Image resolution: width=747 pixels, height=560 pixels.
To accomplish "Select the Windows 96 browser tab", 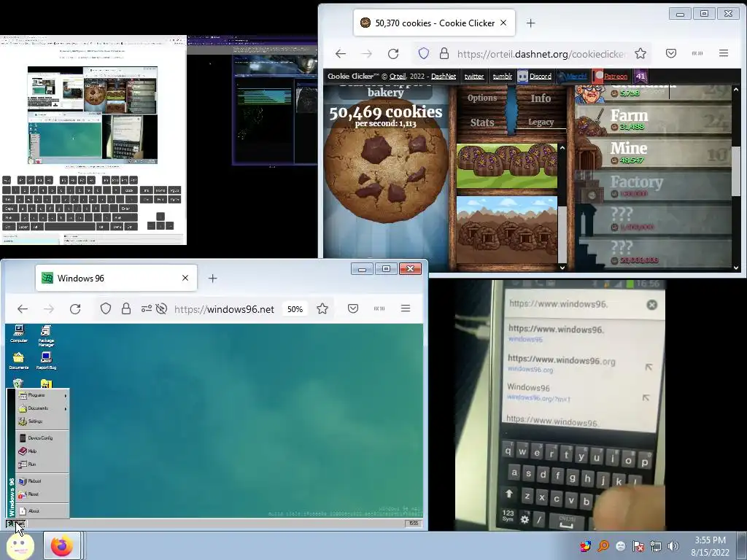I will click(116, 278).
